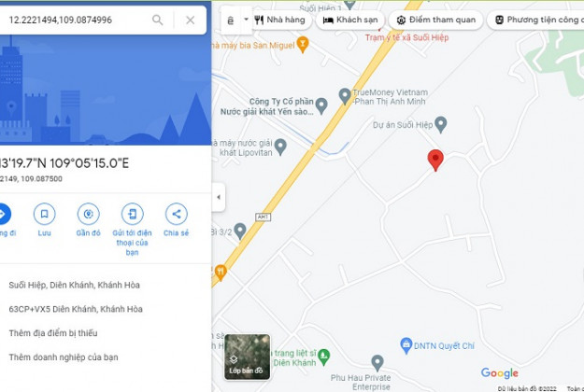The height and width of the screenshot is (392, 584).
Task: Click the search magnifier icon
Action: [x=158, y=20]
